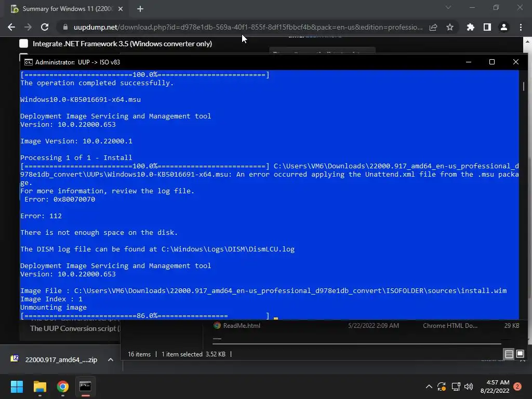Viewport: 532px width, 399px height.
Task: Click the ReadMe.html Chrome file icon
Action: 217,326
